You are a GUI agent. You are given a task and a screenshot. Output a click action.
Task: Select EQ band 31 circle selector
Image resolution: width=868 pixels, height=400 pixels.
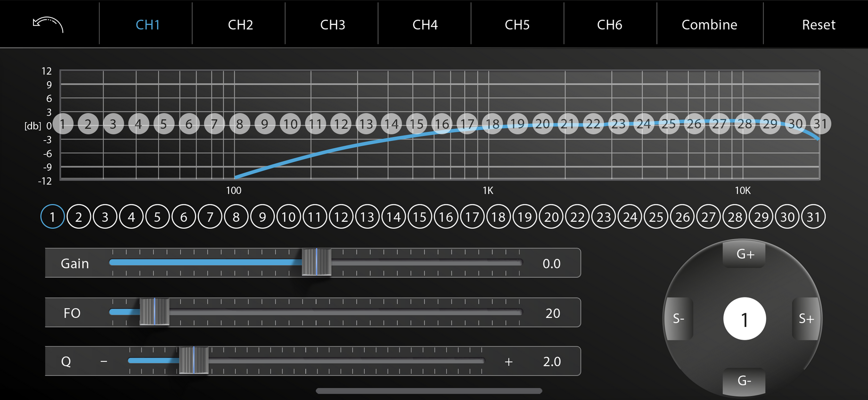814,217
